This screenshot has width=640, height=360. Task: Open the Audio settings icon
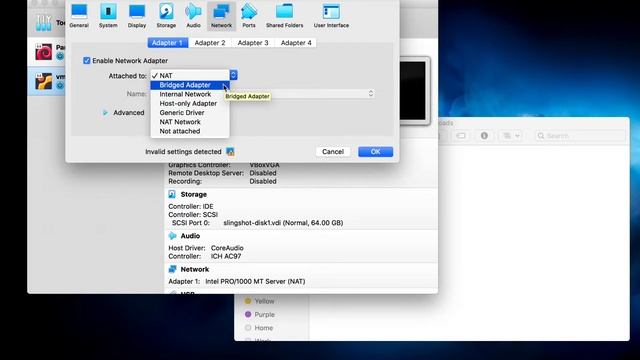[193, 16]
